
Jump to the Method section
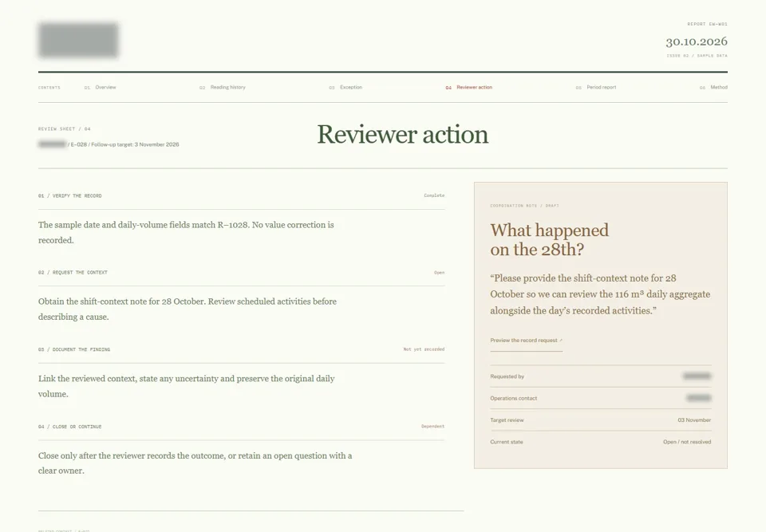[713, 88]
